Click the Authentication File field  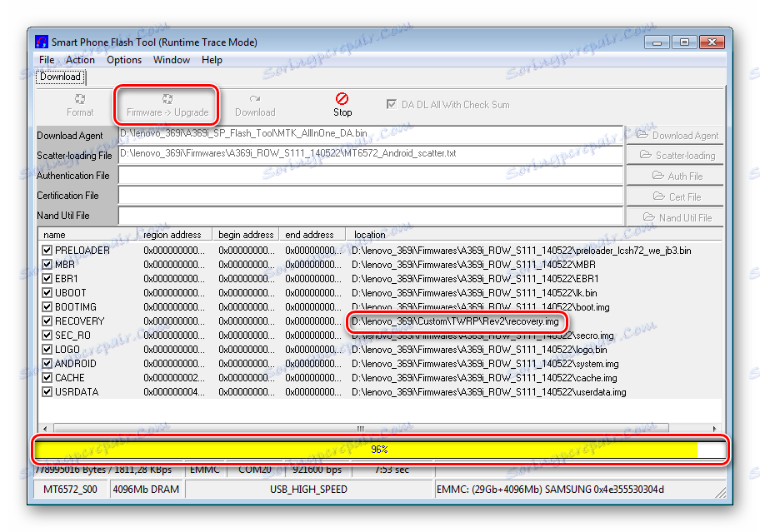[x=371, y=176]
